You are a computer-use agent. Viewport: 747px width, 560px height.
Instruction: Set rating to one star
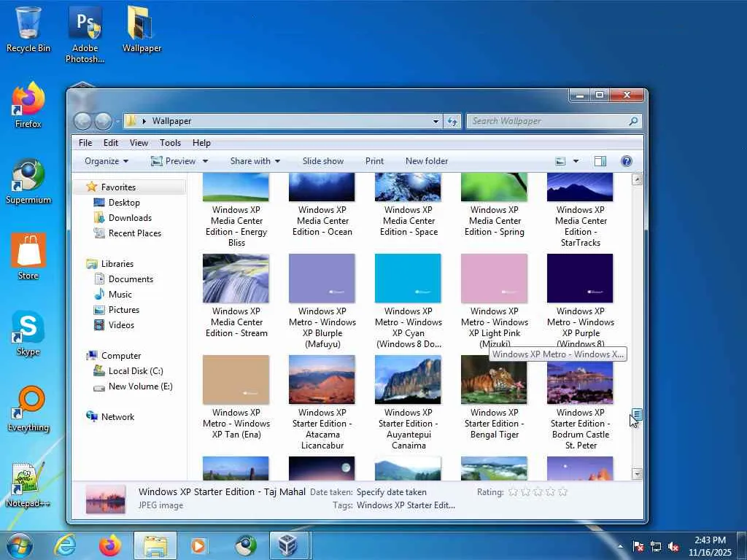513,492
